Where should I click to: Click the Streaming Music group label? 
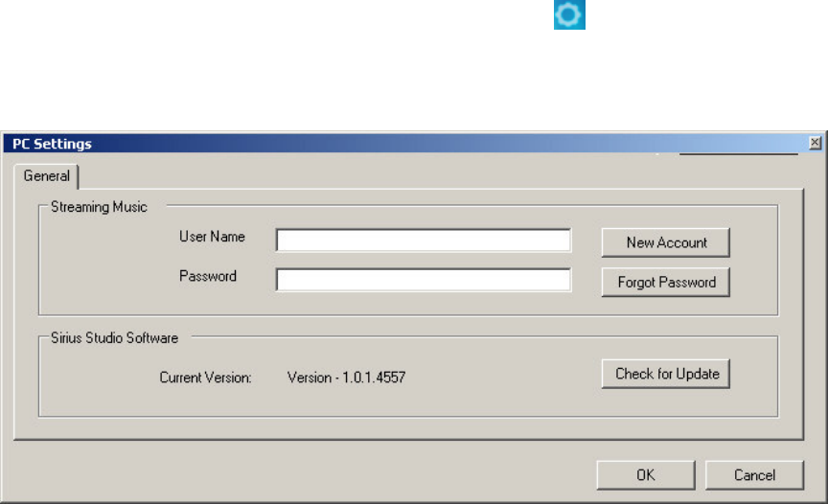click(x=99, y=207)
